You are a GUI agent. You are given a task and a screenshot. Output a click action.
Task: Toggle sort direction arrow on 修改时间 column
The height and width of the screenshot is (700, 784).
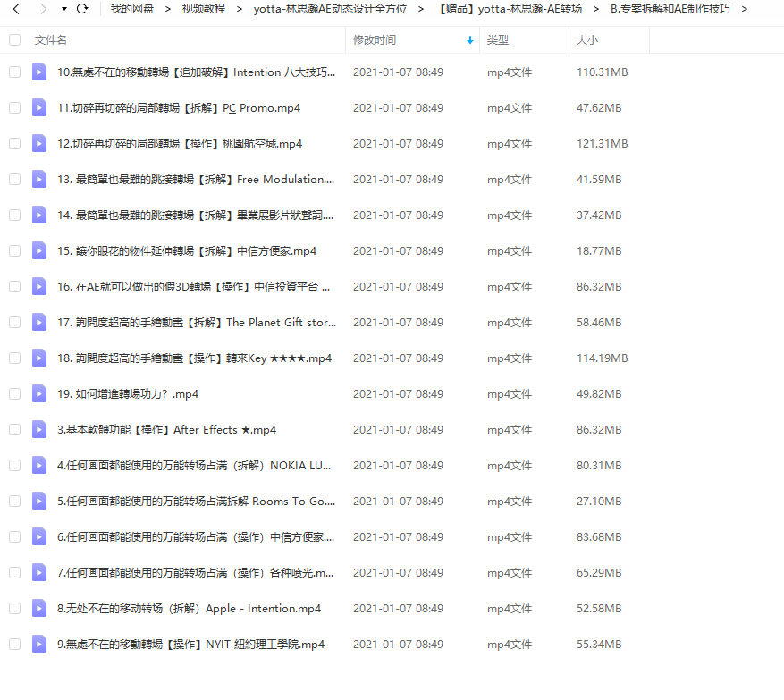(x=470, y=40)
